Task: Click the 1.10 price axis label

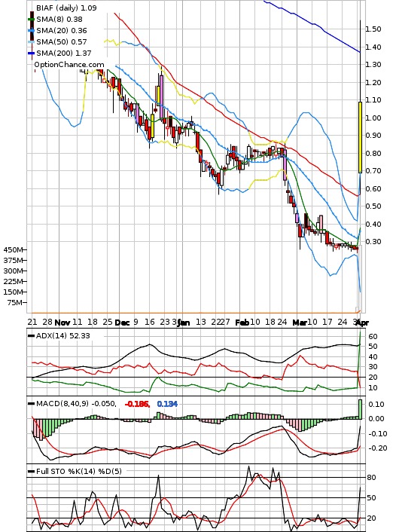Action: (x=373, y=99)
